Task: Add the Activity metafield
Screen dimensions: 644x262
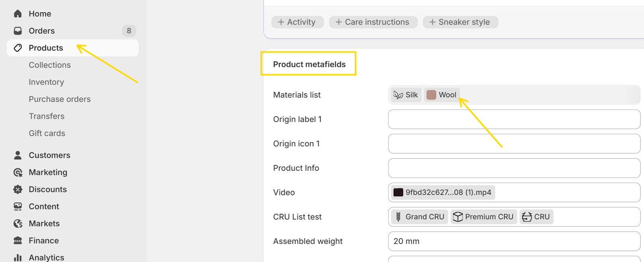Action: (x=297, y=22)
